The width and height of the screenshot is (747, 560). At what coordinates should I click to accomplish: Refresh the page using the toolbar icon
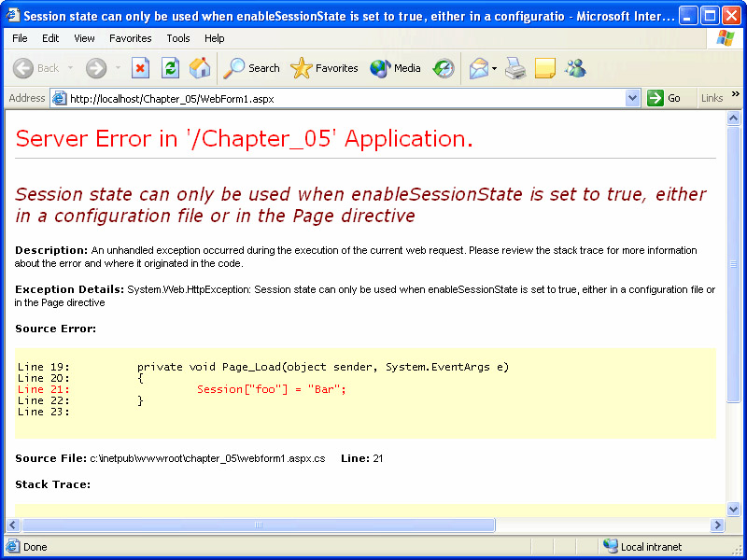pos(170,68)
